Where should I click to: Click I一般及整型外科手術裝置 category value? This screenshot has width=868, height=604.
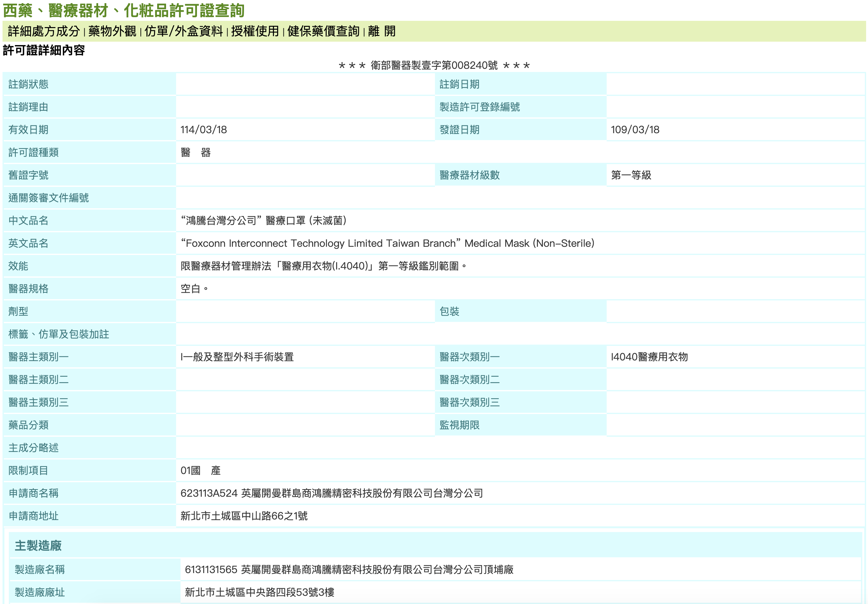(237, 357)
